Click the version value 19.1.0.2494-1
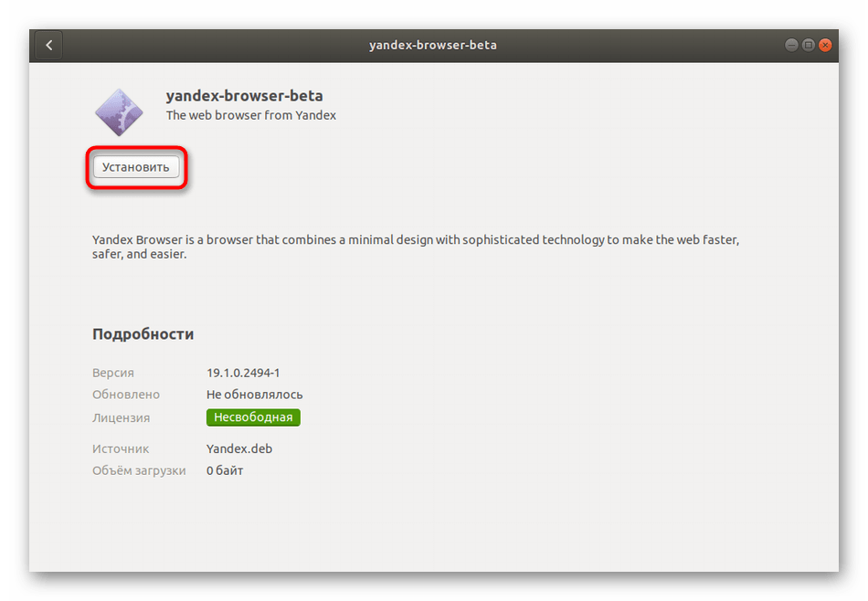Viewport: 868px width, 601px height. coord(243,373)
